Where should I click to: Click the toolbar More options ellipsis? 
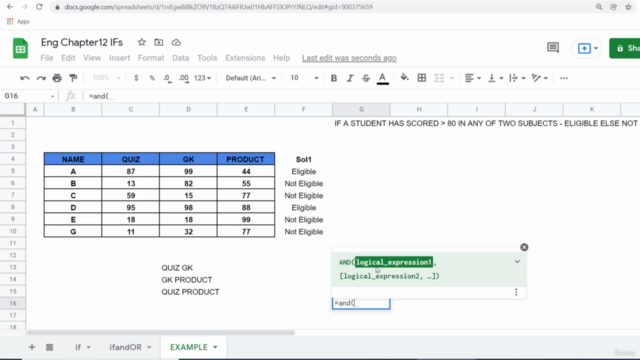pyautogui.click(x=564, y=78)
